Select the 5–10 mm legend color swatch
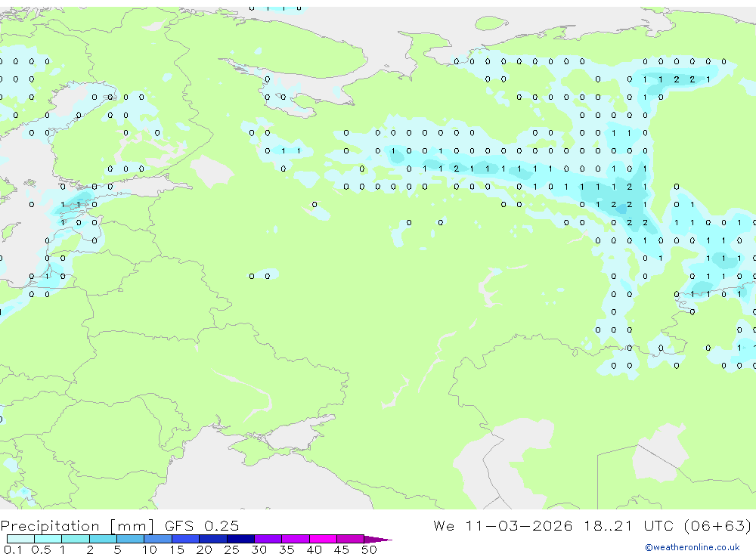 131,539
